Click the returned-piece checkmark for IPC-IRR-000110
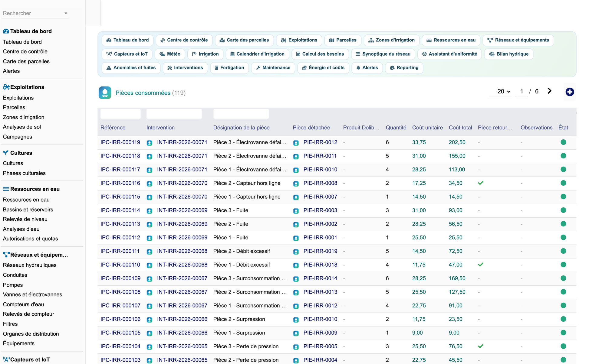Screen dimensions: 589x364 [x=481, y=265]
